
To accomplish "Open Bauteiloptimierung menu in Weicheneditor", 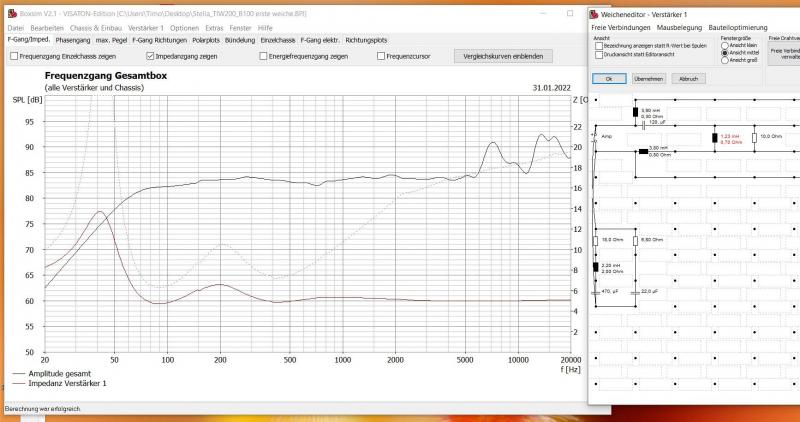I will 738,28.
